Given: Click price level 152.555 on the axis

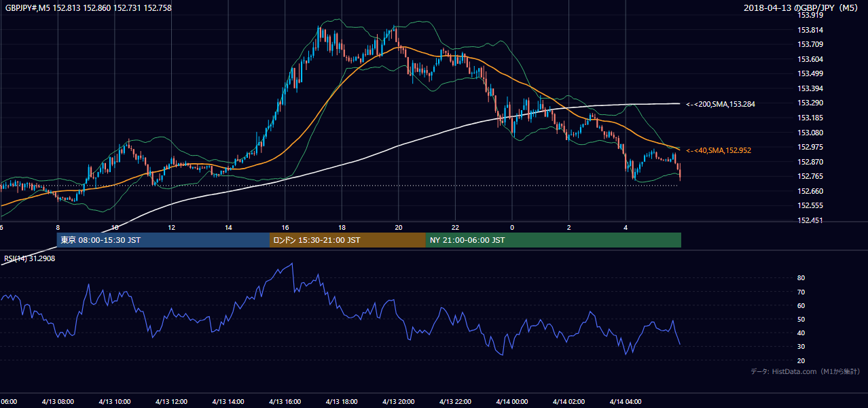Looking at the screenshot, I should 810,205.
